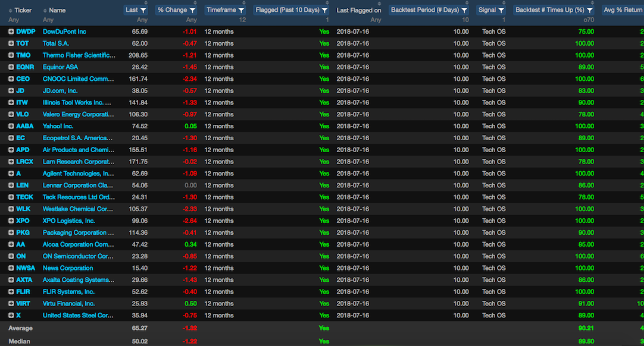
Task: Click the DWDP Last price 65.69
Action: (x=140, y=32)
